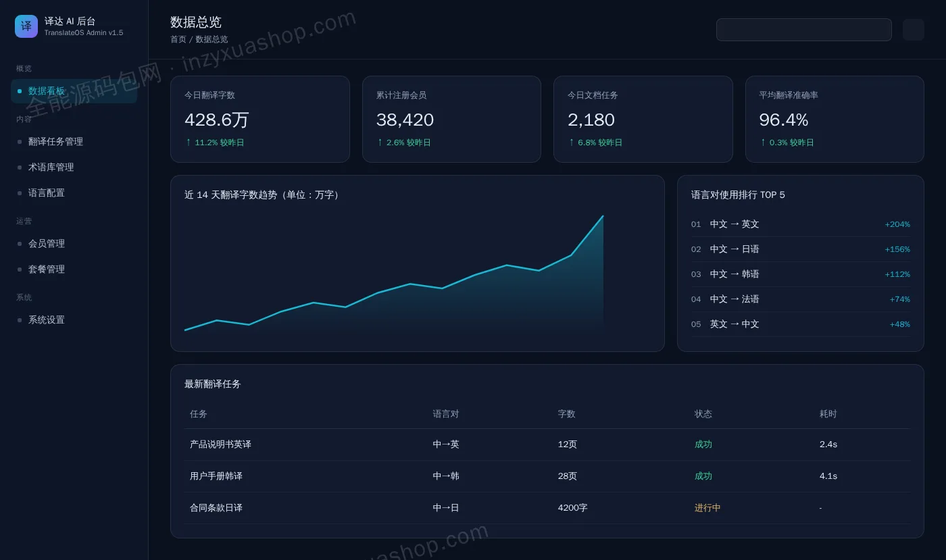Viewport: 946px width, 560px height.
Task: Click the empty search field in the header
Action: click(803, 30)
